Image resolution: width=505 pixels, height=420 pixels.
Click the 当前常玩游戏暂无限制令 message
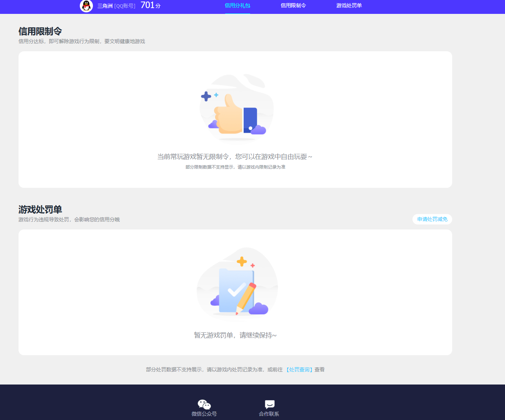pos(235,157)
